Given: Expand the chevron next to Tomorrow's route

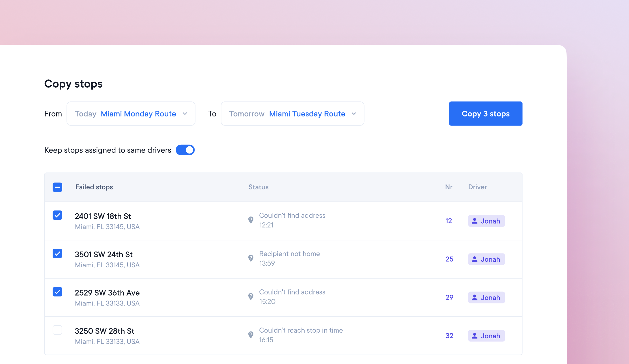Looking at the screenshot, I should 354,114.
